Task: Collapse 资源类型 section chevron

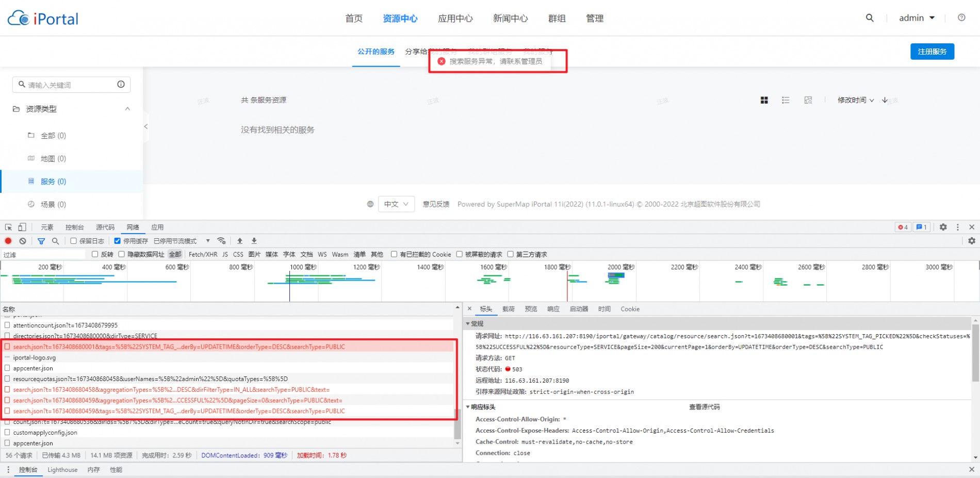Action: [x=127, y=109]
